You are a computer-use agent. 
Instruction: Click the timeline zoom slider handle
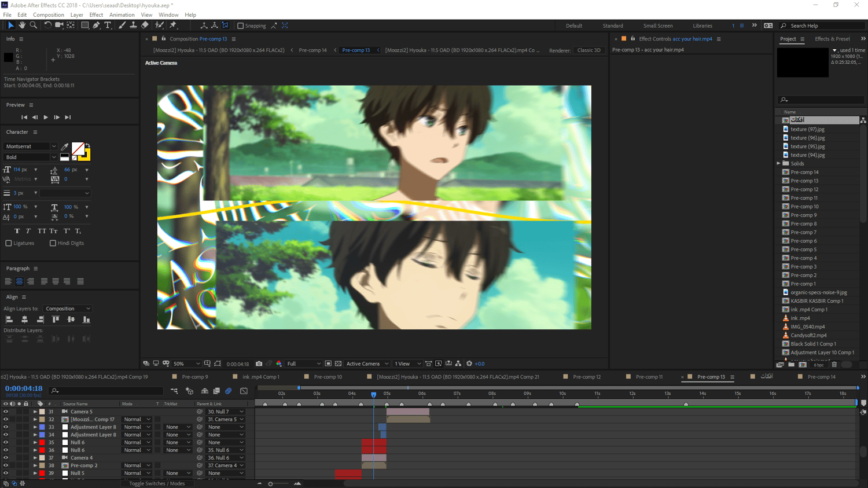[270, 483]
